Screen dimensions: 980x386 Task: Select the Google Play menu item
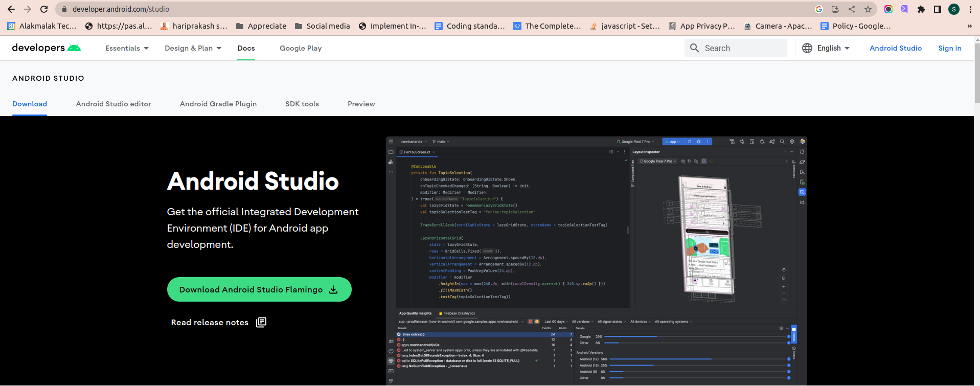(x=301, y=48)
